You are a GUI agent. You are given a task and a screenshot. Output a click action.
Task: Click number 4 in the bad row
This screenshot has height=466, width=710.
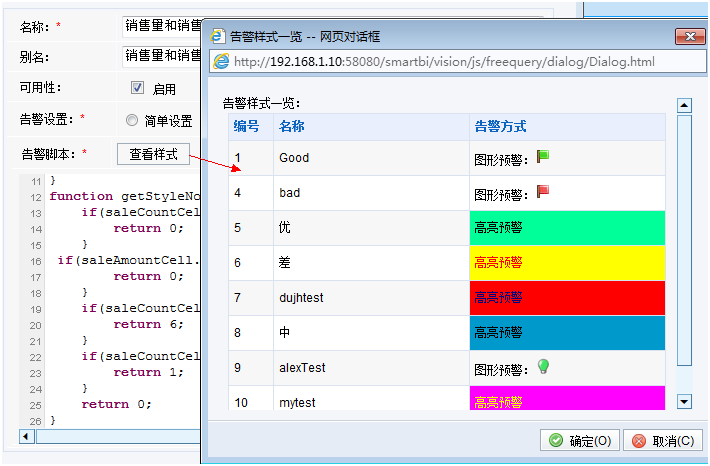(237, 193)
